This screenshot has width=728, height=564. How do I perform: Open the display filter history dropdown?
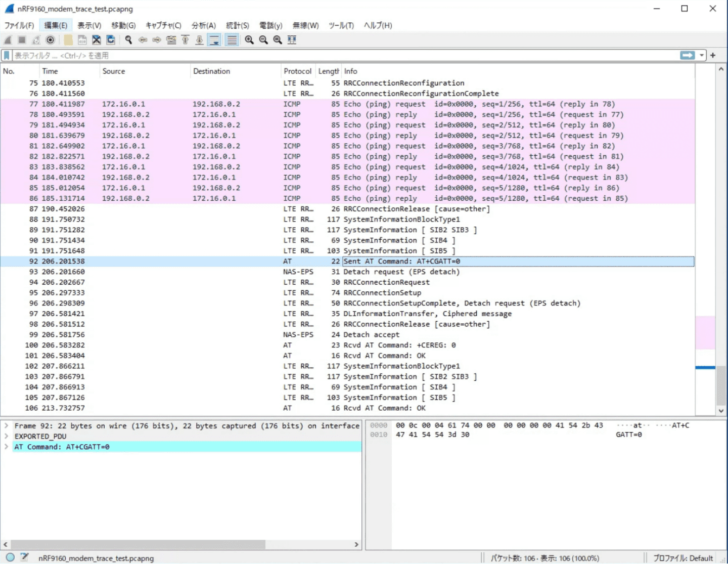tap(702, 55)
